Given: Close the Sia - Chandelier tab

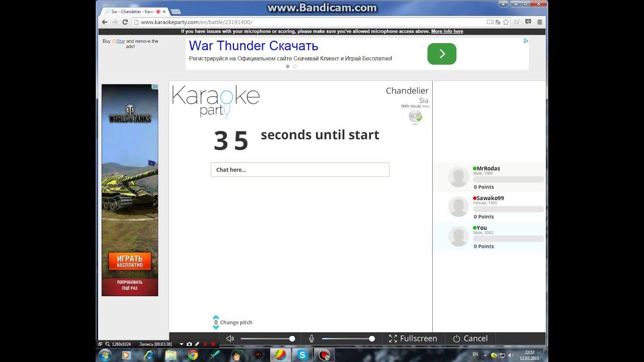Looking at the screenshot, I should [164, 11].
